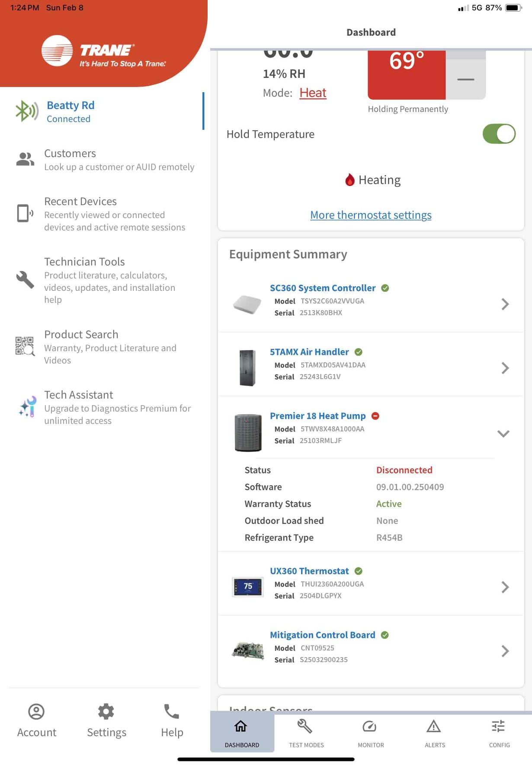The height and width of the screenshot is (766, 532).
Task: Tap the Trane logo in header
Action: pos(104,51)
